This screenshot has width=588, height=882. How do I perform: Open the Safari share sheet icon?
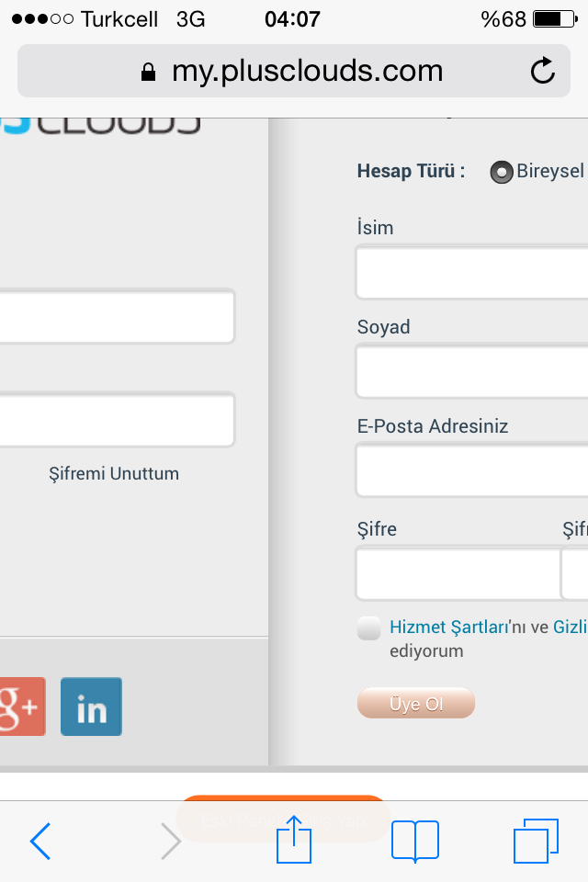(x=294, y=840)
